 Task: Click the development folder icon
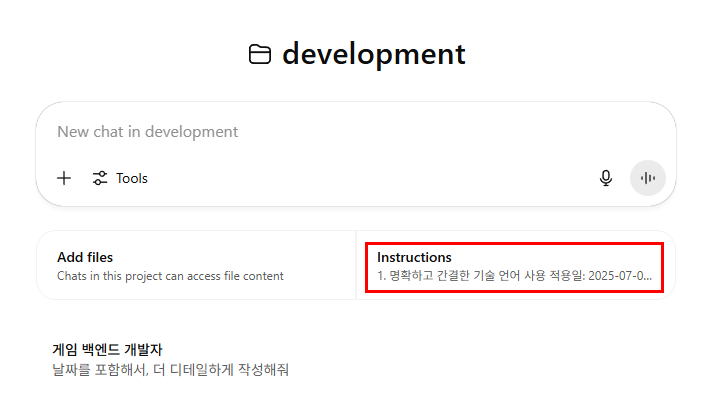click(x=260, y=54)
